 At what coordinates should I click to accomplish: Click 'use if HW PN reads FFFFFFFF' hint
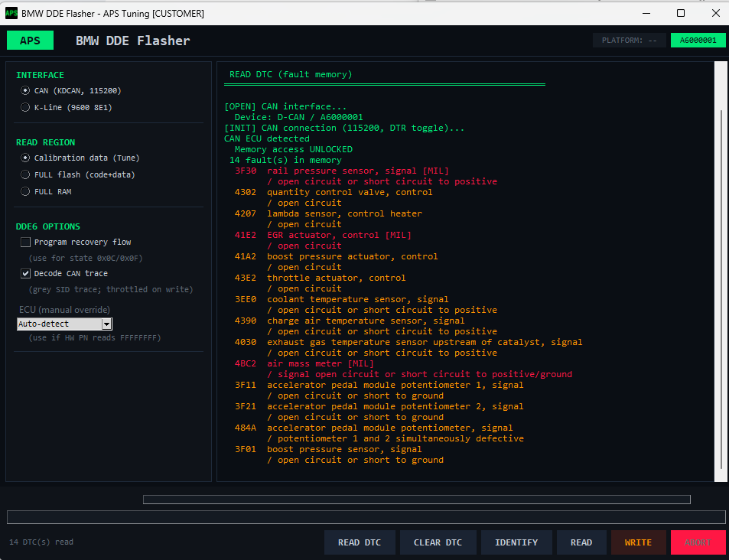coord(95,337)
